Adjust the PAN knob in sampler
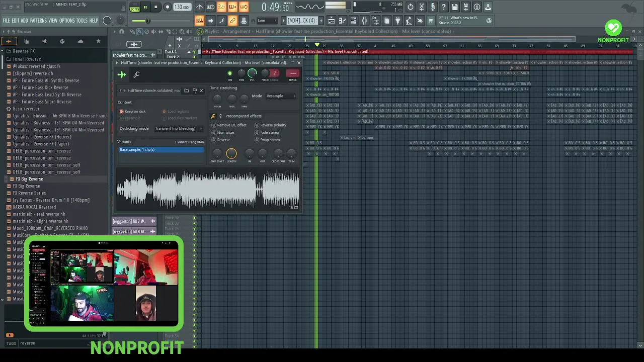This screenshot has height=362, width=644. click(242, 74)
